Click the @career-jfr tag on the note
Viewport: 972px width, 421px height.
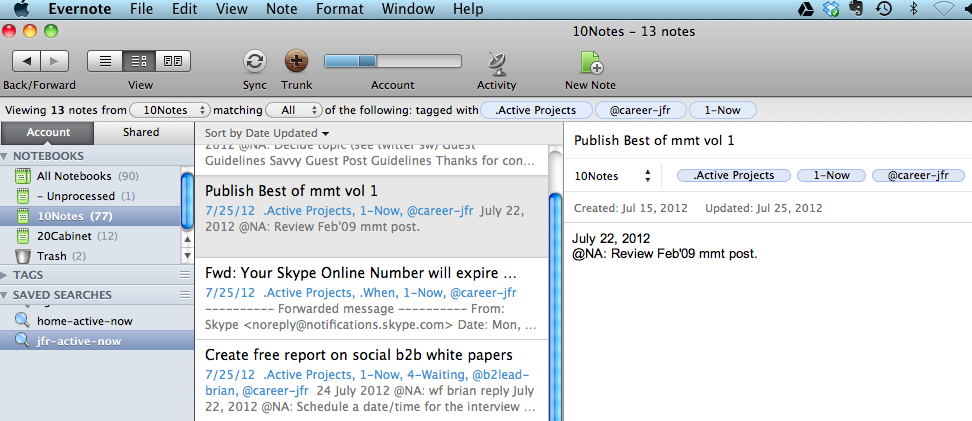[918, 175]
